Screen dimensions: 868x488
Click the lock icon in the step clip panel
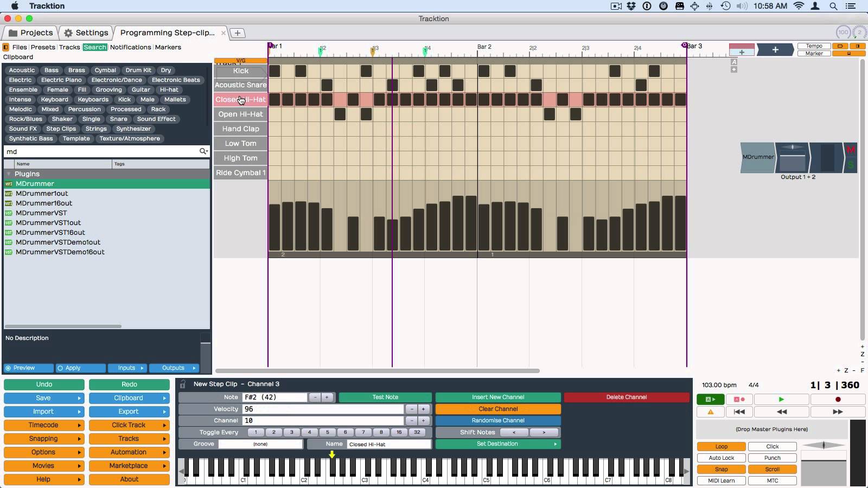[x=183, y=384]
